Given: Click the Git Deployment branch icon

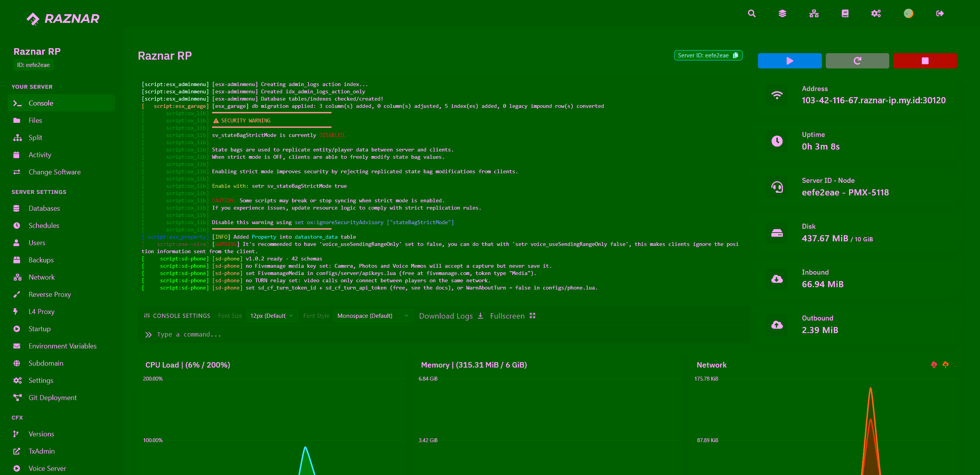Looking at the screenshot, I should coord(17,398).
